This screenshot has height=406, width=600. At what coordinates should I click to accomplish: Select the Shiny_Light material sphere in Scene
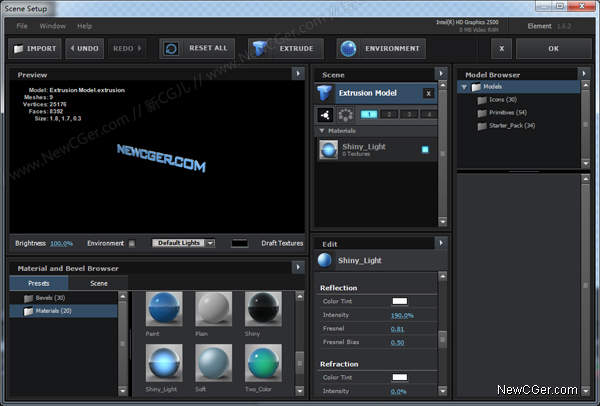click(x=328, y=150)
